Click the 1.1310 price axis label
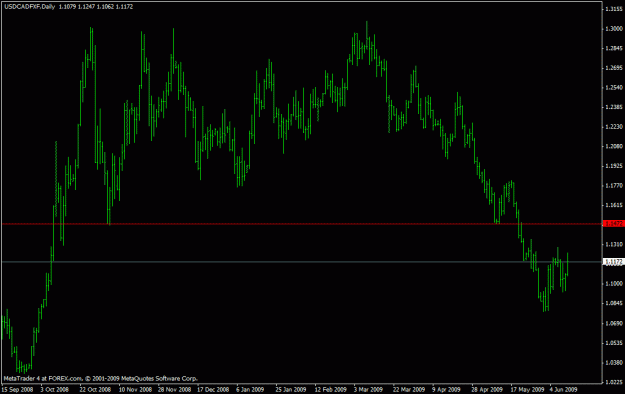The height and width of the screenshot is (394, 625). (615, 244)
